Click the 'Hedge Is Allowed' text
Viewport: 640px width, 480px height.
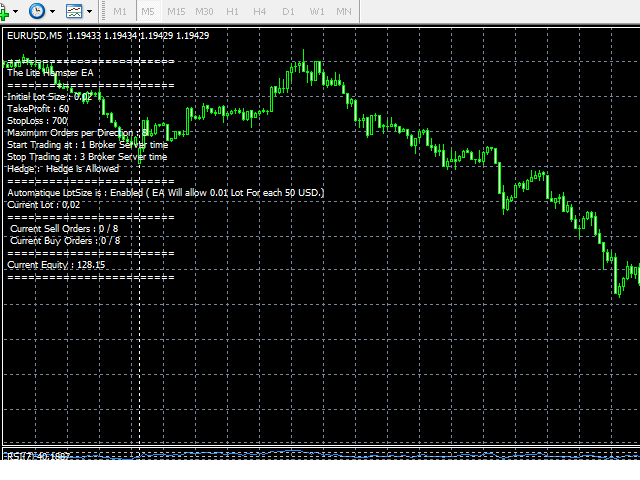(82, 169)
